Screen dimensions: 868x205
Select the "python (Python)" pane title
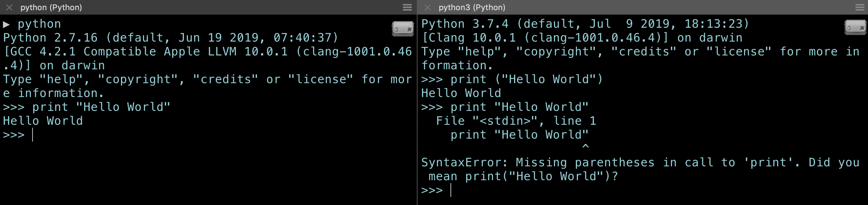[x=51, y=7]
